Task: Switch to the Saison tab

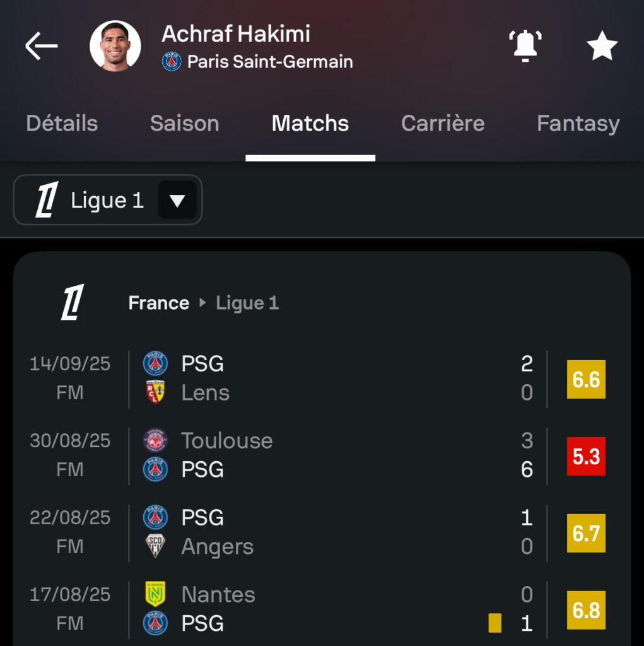Action: tap(184, 123)
